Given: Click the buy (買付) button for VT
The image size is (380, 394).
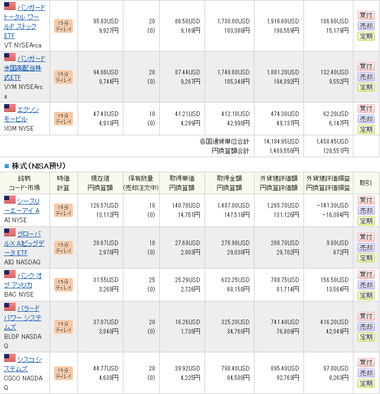Looking at the screenshot, I should (x=366, y=15).
